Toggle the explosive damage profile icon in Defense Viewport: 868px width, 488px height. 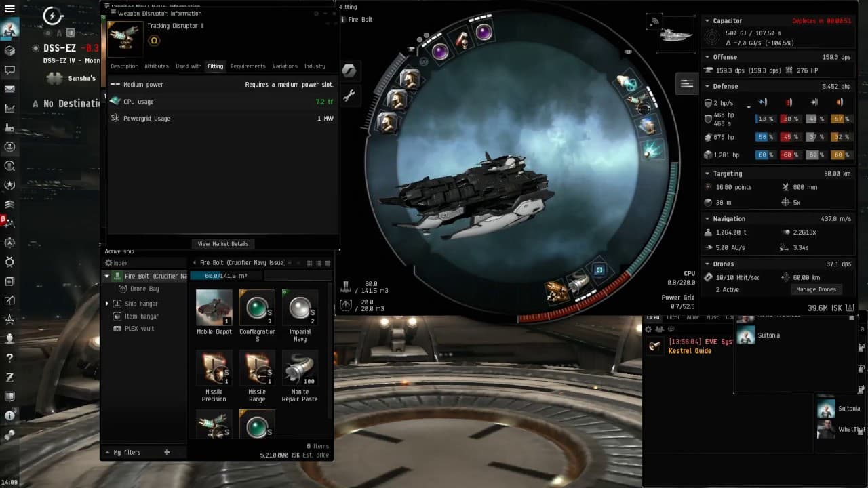tap(840, 102)
